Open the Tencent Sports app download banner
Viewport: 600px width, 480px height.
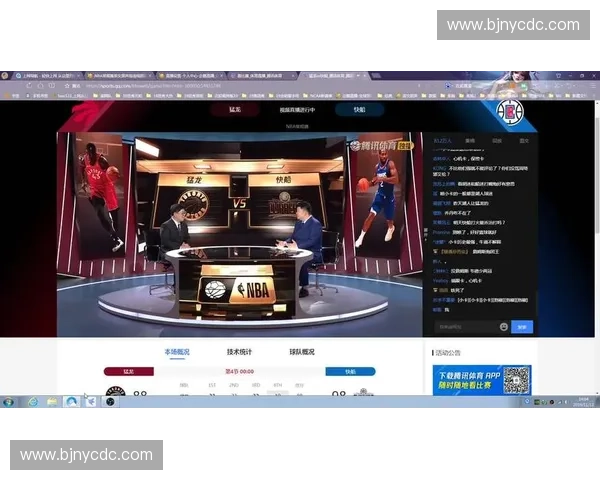coord(467,380)
